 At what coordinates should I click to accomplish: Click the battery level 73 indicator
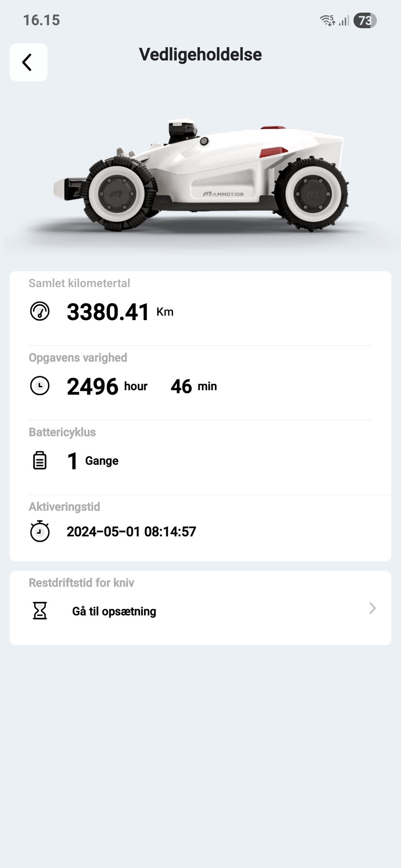coord(365,20)
